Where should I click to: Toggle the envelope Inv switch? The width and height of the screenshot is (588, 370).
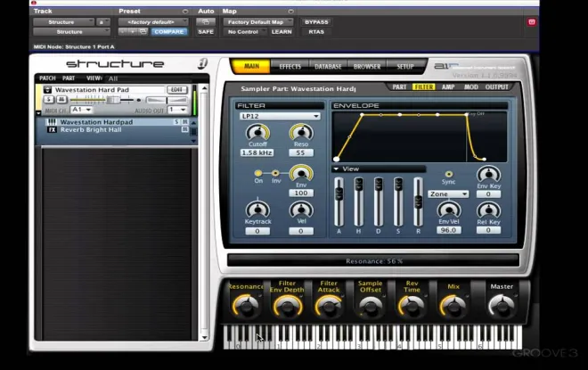point(275,173)
